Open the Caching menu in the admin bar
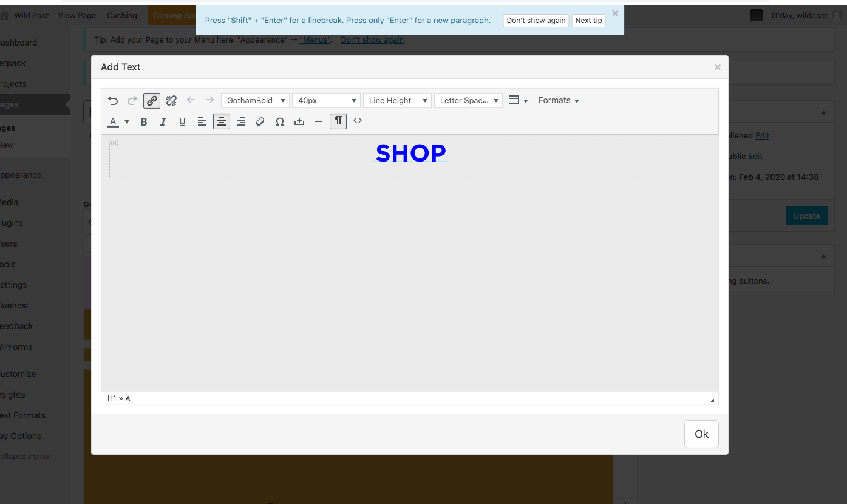This screenshot has height=504, width=847. (x=122, y=15)
